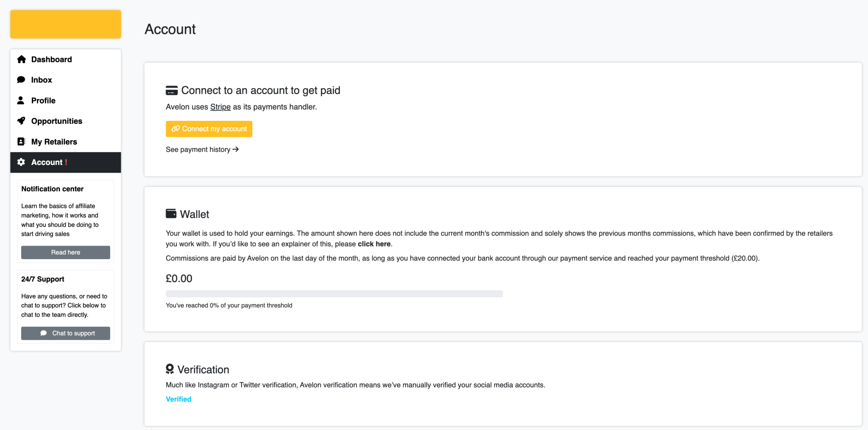Open the 'click here' wallet explainer link

374,244
